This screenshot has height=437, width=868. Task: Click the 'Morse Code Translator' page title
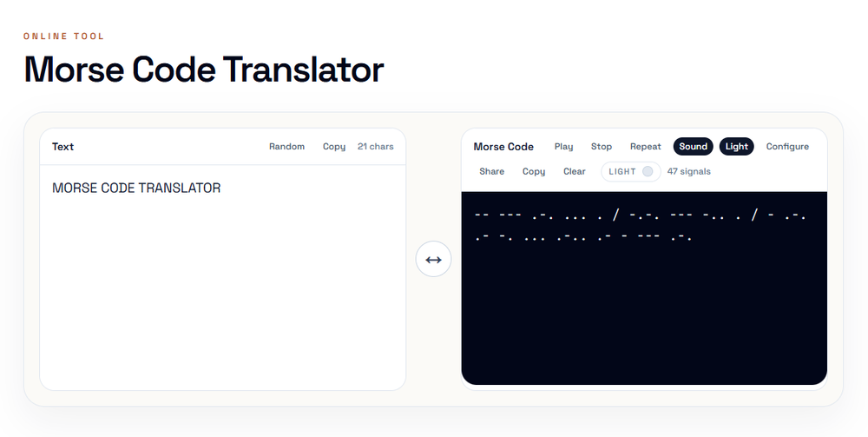pyautogui.click(x=204, y=70)
